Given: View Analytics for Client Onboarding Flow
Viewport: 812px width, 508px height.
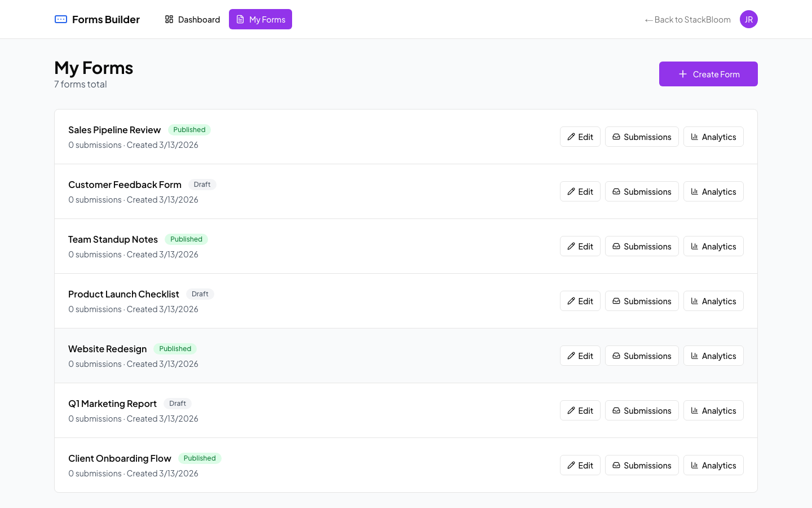Looking at the screenshot, I should (713, 465).
